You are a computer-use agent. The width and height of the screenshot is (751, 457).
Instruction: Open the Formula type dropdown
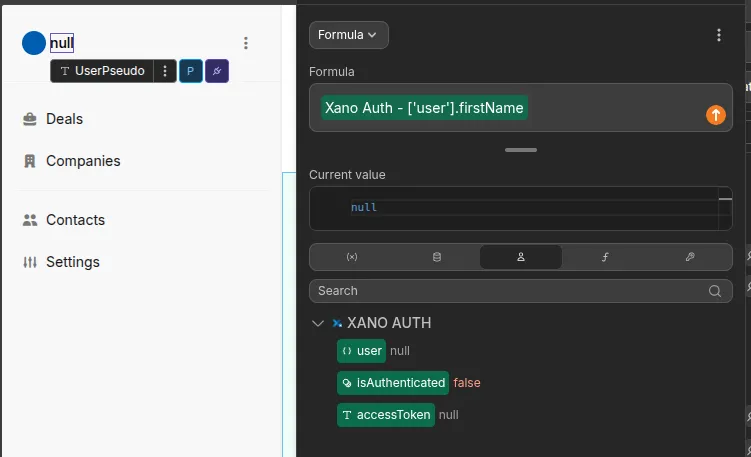349,35
